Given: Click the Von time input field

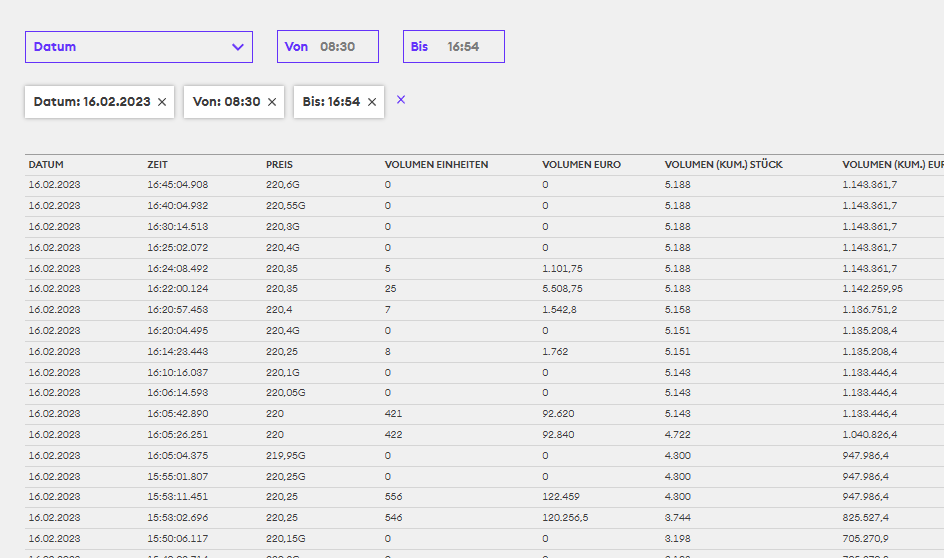Looking at the screenshot, I should pos(338,47).
